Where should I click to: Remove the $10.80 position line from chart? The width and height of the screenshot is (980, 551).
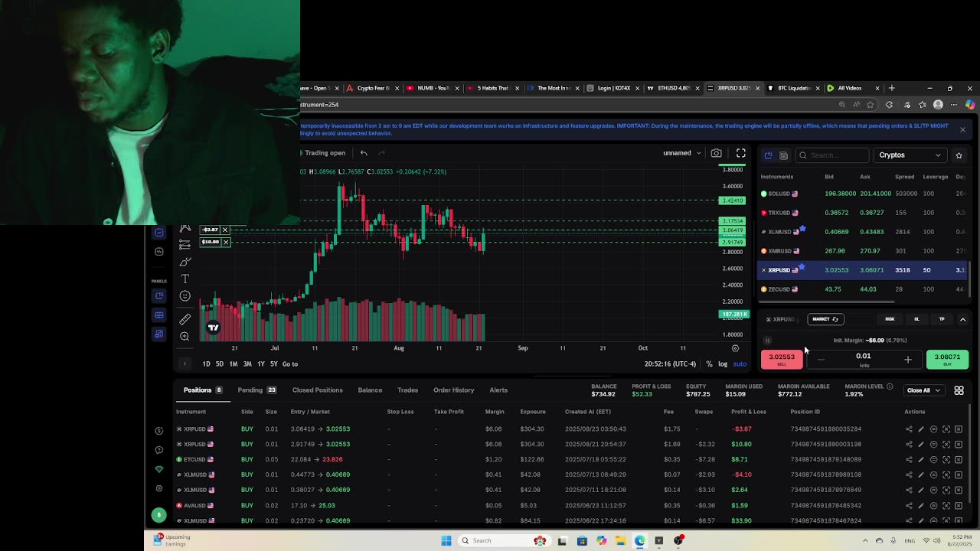tap(226, 242)
